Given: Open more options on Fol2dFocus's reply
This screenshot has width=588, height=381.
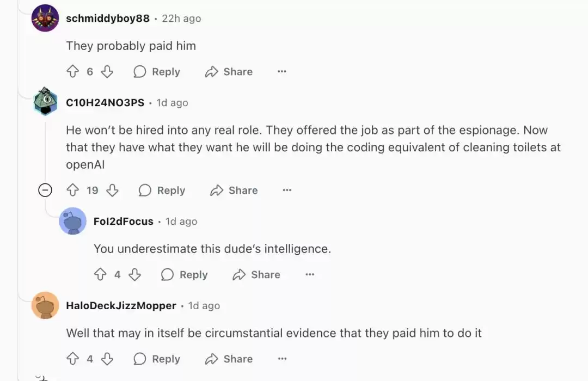Looking at the screenshot, I should 310,275.
